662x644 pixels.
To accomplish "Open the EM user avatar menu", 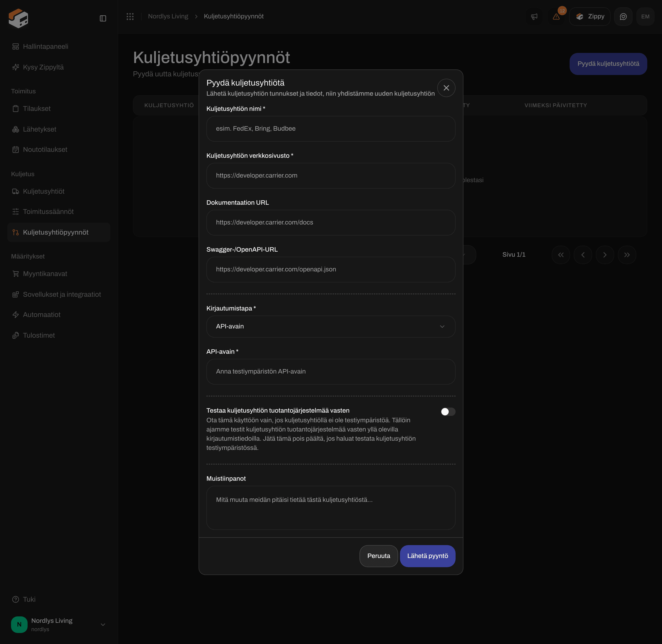I will click(645, 17).
